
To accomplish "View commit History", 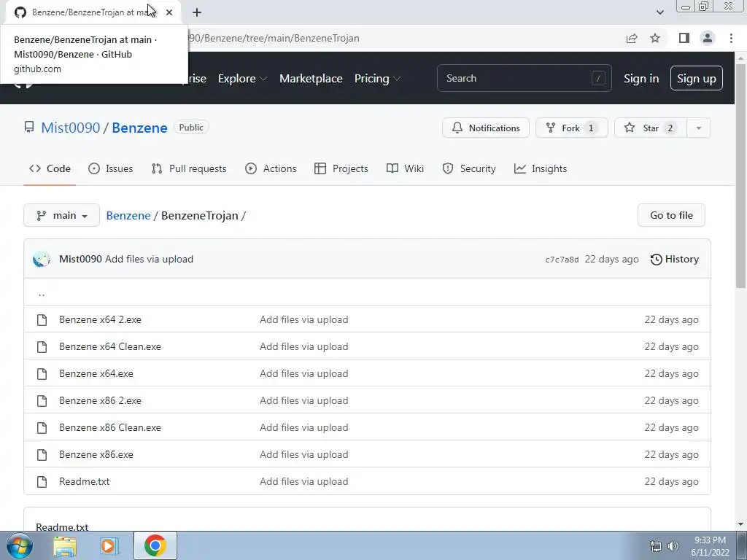I will (x=675, y=259).
